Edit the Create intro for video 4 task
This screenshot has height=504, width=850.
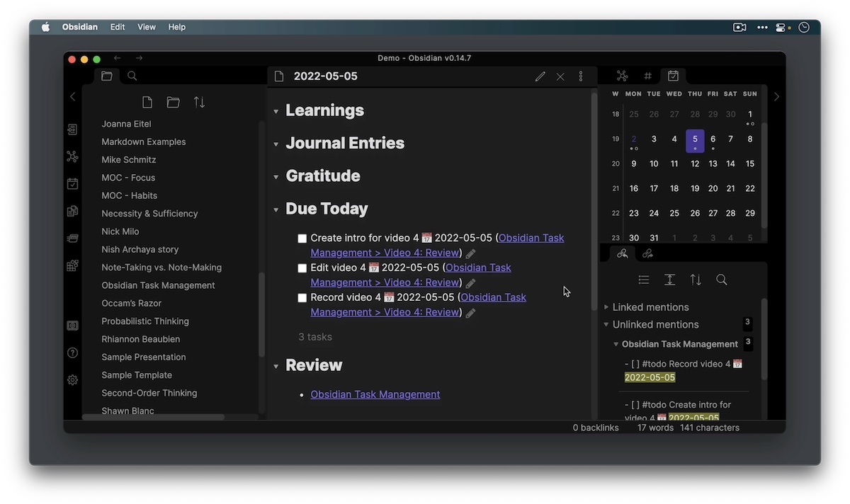[x=471, y=253]
